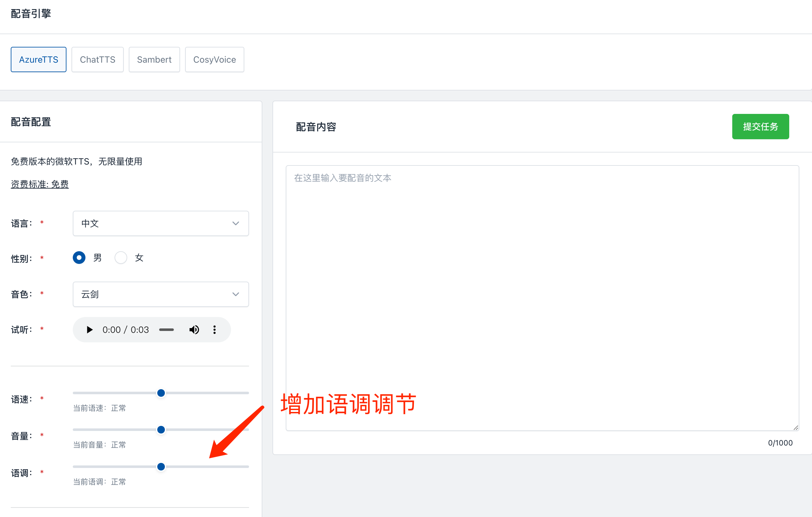Select the 女 gender radio button

(x=121, y=258)
